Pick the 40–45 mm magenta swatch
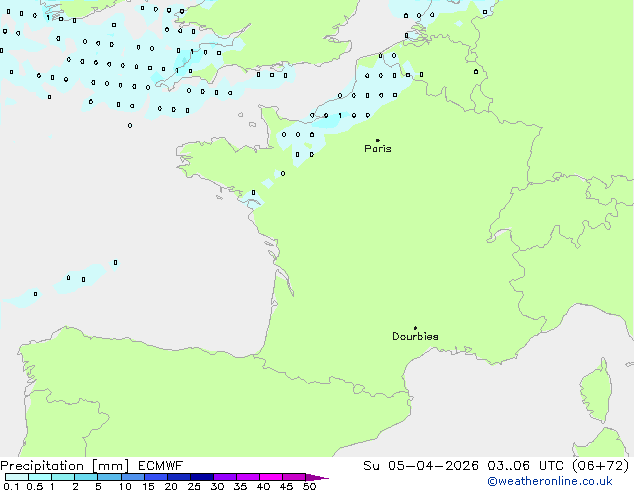Image resolution: width=634 pixels, height=490 pixels. (x=271, y=477)
